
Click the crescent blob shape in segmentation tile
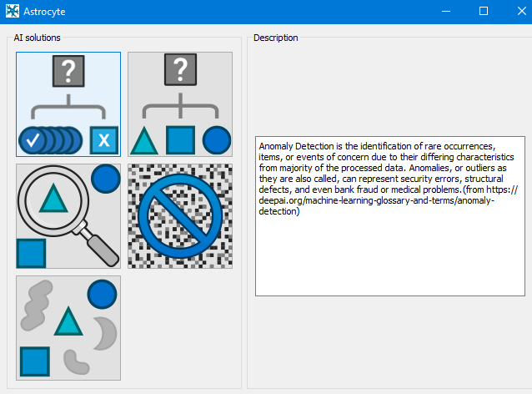(103, 332)
